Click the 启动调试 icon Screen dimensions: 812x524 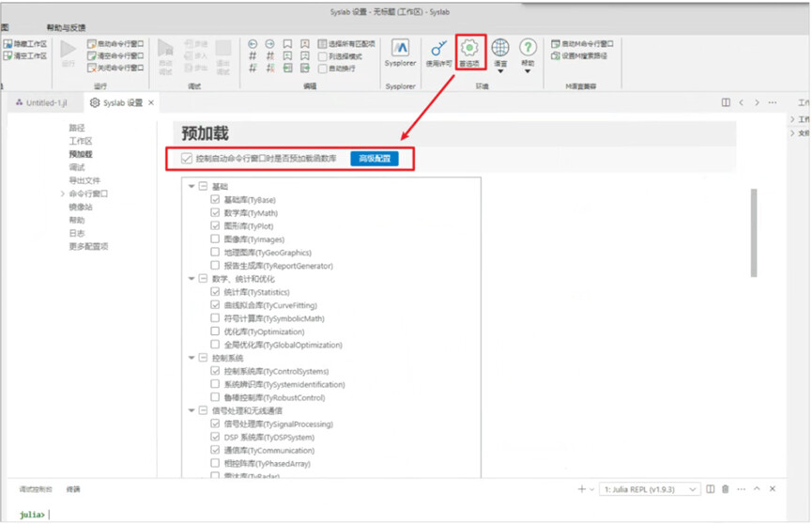pyautogui.click(x=165, y=49)
